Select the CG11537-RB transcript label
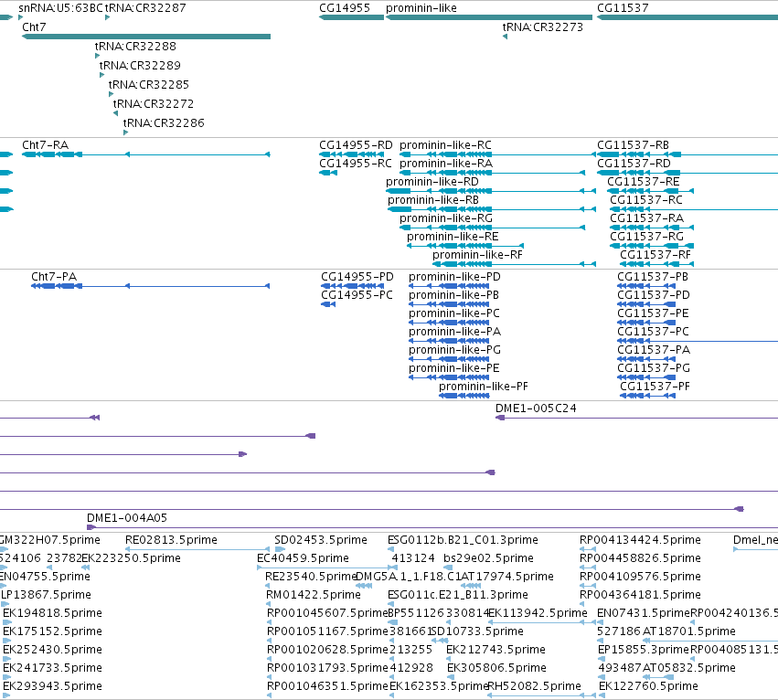Viewport: 778px width, 700px height. pos(634,145)
